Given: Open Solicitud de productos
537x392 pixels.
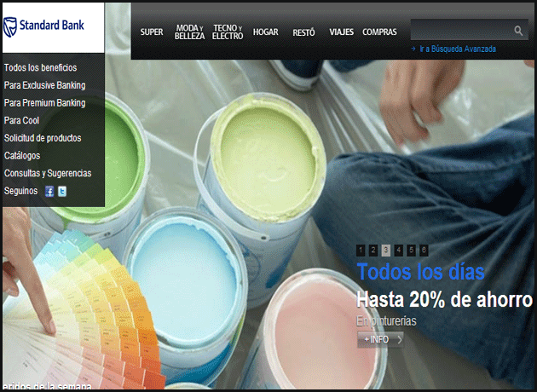Looking at the screenshot, I should tap(43, 138).
